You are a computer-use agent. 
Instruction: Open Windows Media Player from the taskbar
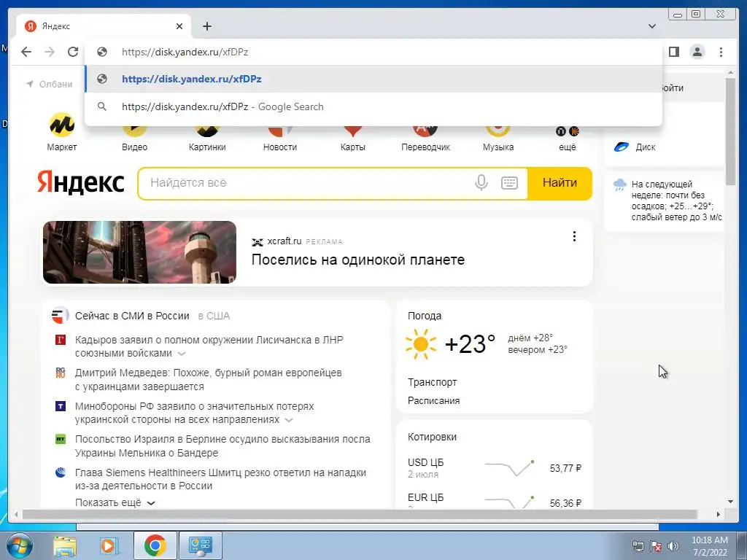[109, 545]
